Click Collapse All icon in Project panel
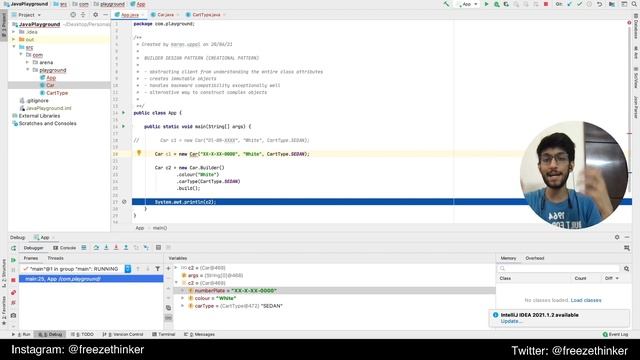The image size is (640, 360). click(83, 15)
